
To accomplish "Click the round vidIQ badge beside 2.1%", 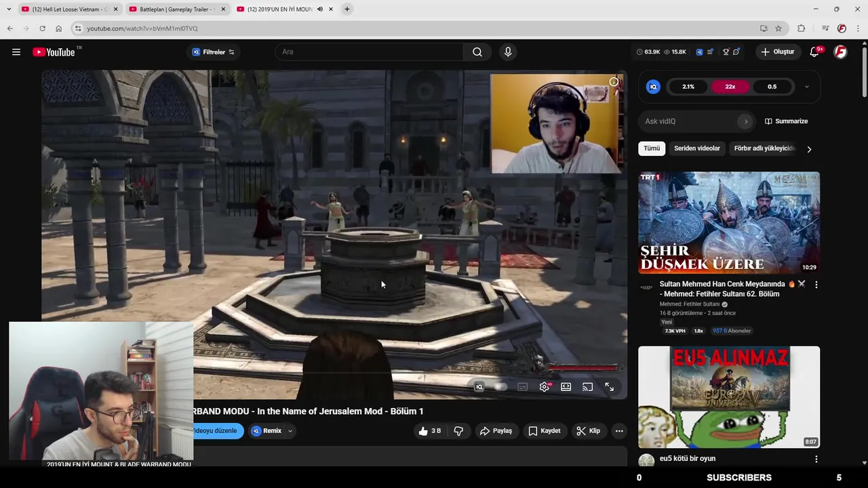I will point(653,87).
